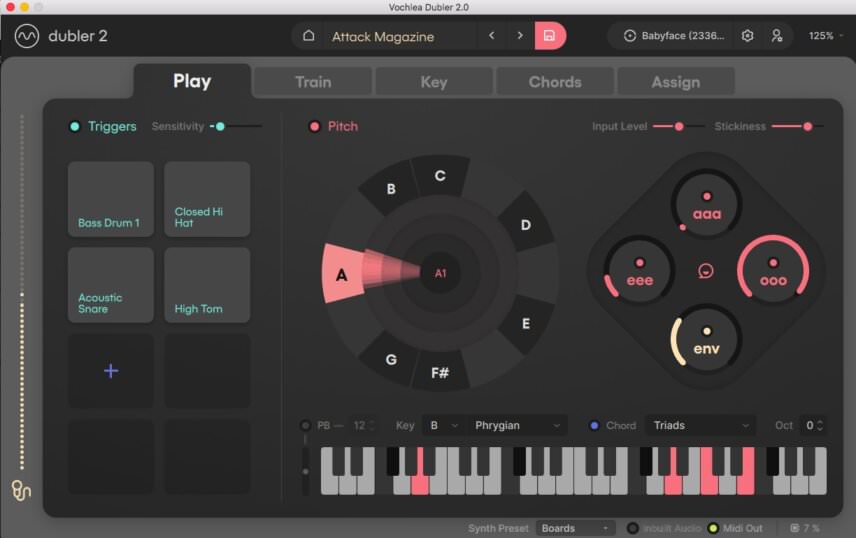The width and height of the screenshot is (856, 538).
Task: Add a new trigger with plus icon
Action: tap(111, 371)
